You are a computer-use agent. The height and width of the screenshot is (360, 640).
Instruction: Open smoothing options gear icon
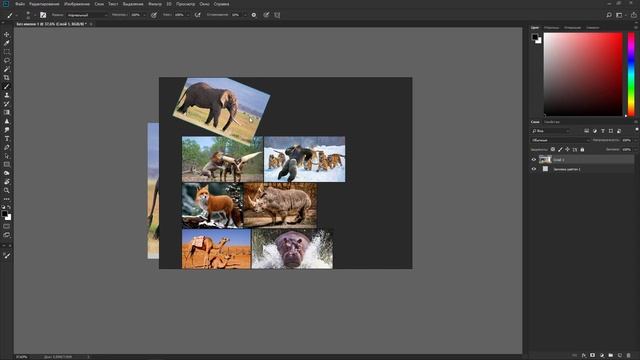(254, 15)
